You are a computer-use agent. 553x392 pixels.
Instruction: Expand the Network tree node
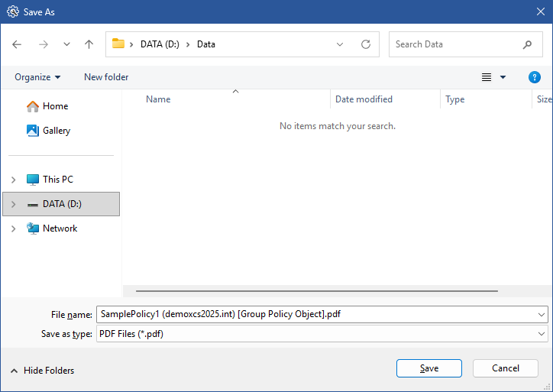click(x=13, y=228)
